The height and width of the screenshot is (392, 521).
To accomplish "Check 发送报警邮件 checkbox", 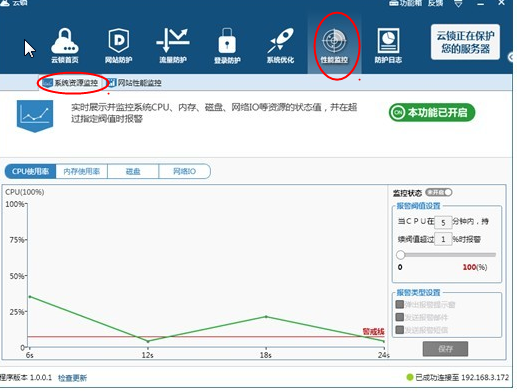I will pos(400,317).
